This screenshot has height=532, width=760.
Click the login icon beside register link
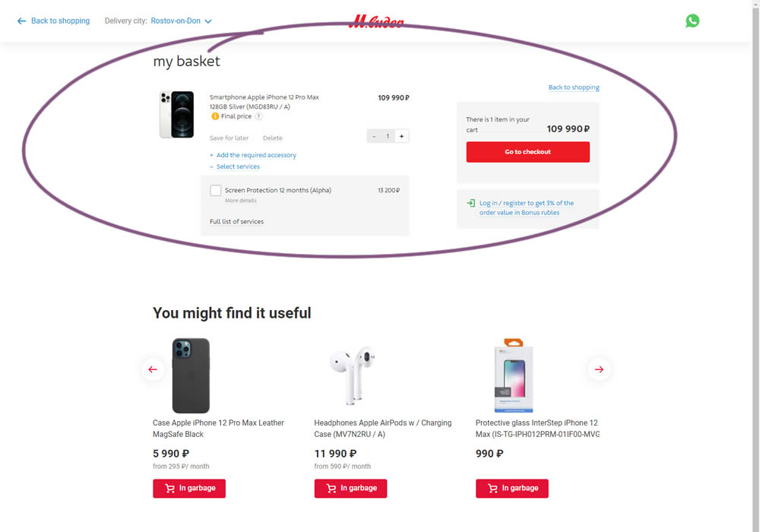click(x=471, y=204)
